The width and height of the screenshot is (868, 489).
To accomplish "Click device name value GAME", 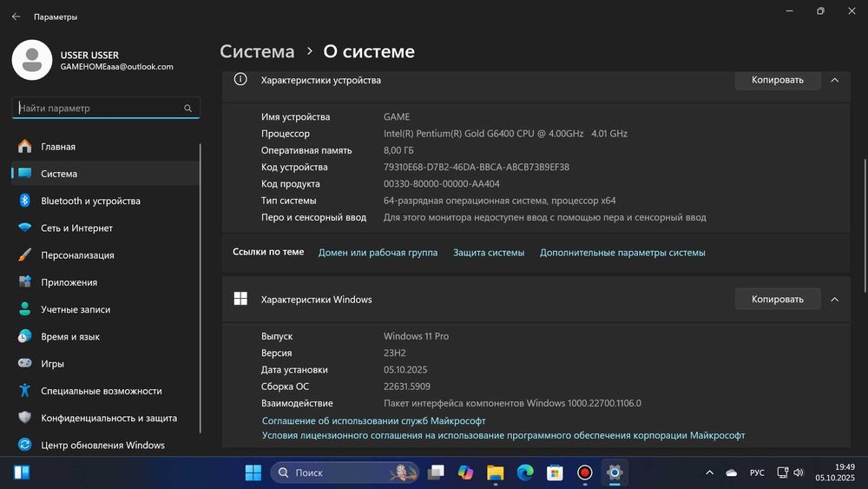I will pos(397,117).
